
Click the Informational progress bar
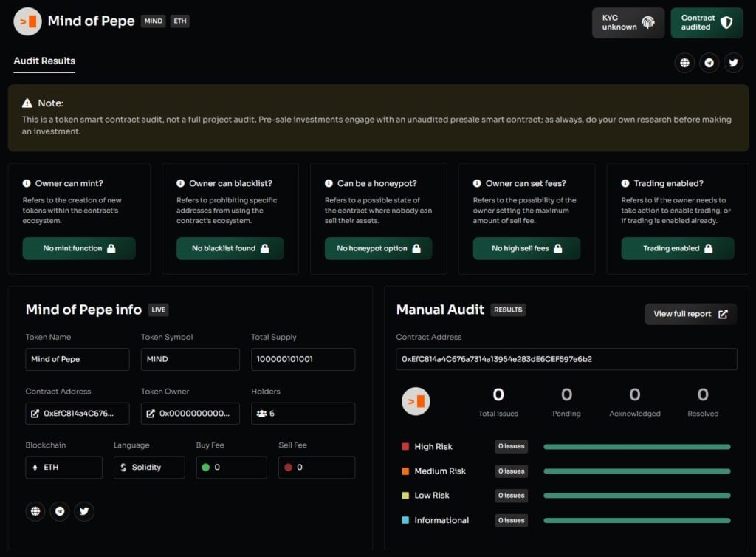(x=637, y=520)
